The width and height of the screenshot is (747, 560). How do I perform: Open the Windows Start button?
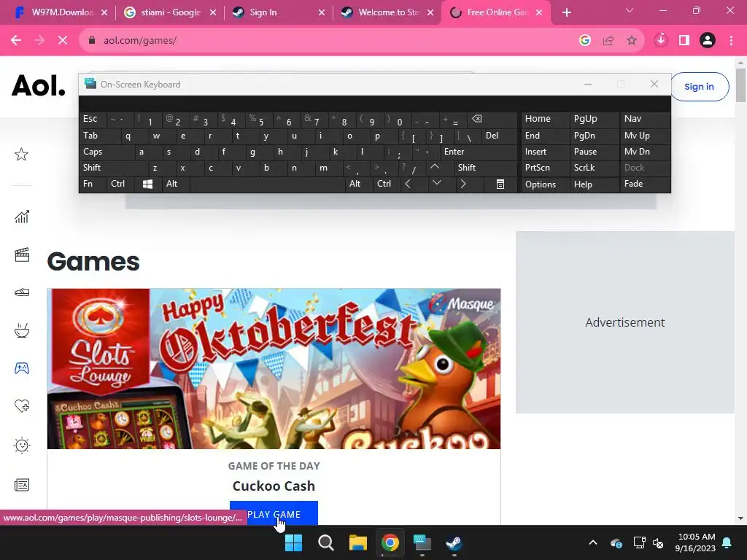(293, 542)
